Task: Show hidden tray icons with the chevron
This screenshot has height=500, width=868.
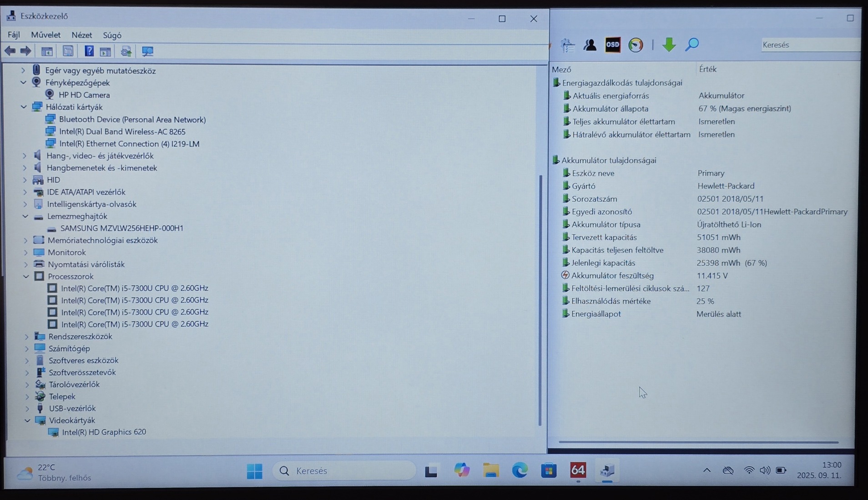Action: (707, 470)
